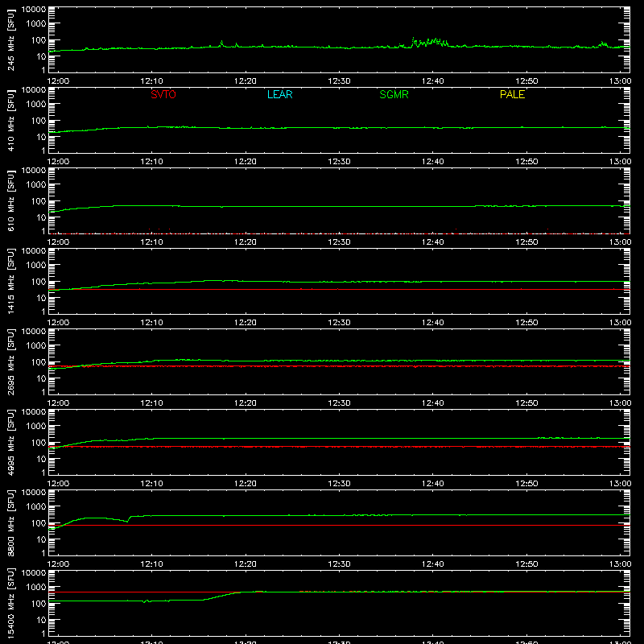Select the 2695 MHz [SFU] axis label
The width and height of the screenshot is (644, 644).
pyautogui.click(x=10, y=361)
